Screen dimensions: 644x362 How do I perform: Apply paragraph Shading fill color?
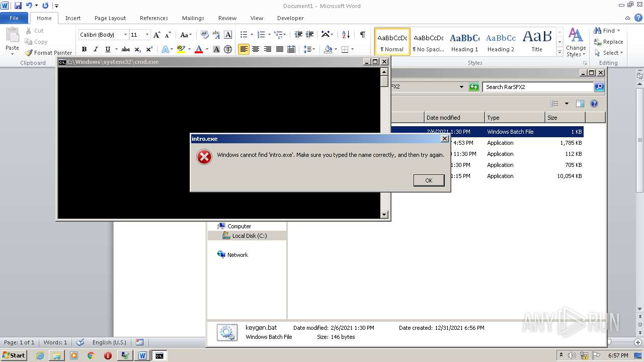(x=328, y=49)
